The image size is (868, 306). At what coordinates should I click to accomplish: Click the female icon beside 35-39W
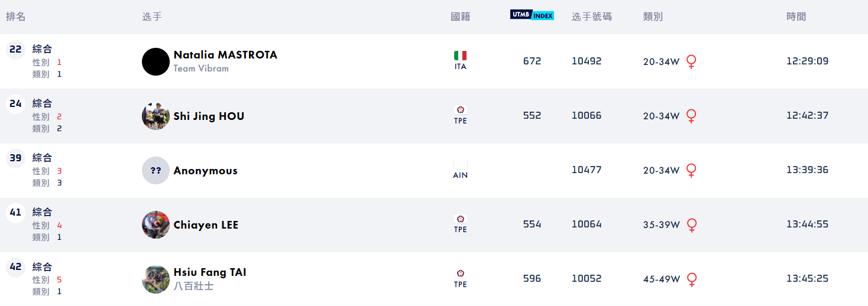(691, 224)
